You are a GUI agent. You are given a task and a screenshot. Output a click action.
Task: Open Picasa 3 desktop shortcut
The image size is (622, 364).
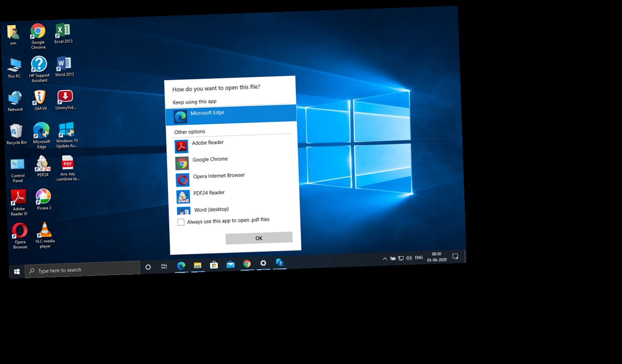coord(43,199)
